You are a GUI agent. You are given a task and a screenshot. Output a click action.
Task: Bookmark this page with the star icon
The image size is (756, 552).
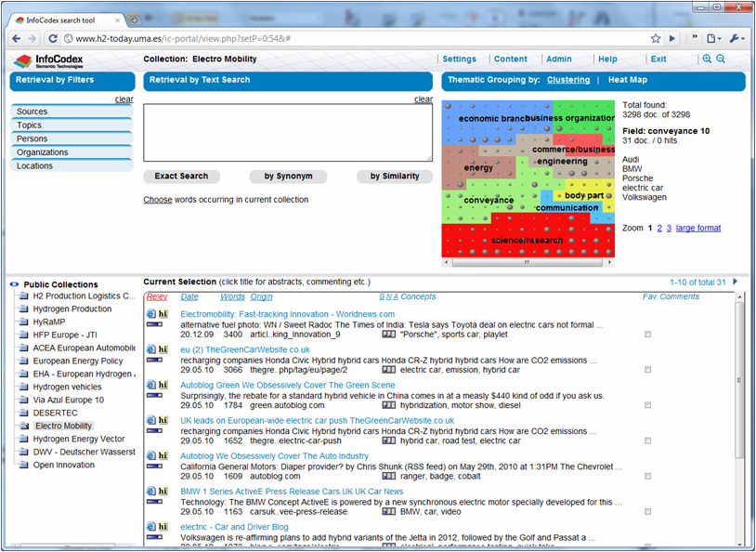point(656,39)
